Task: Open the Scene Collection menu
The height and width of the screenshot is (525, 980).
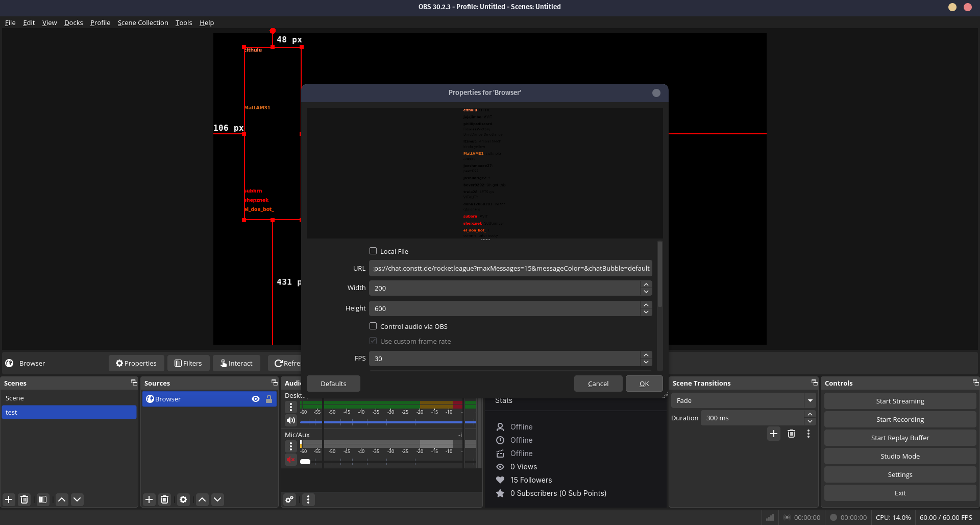Action: click(x=143, y=22)
